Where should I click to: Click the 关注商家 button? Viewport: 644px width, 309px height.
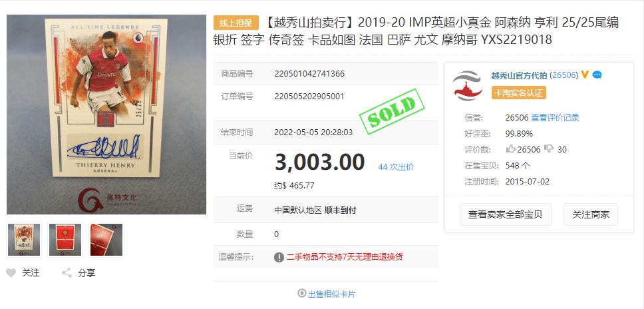tap(591, 214)
